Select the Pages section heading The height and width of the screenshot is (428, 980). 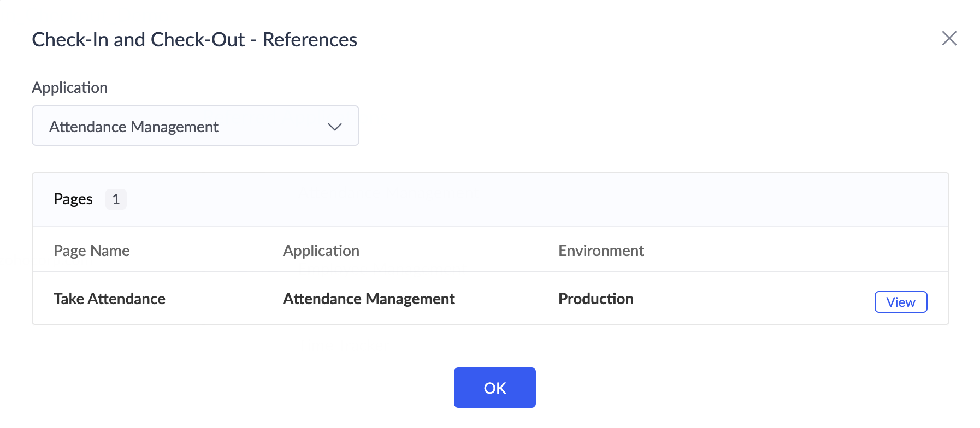[73, 199]
